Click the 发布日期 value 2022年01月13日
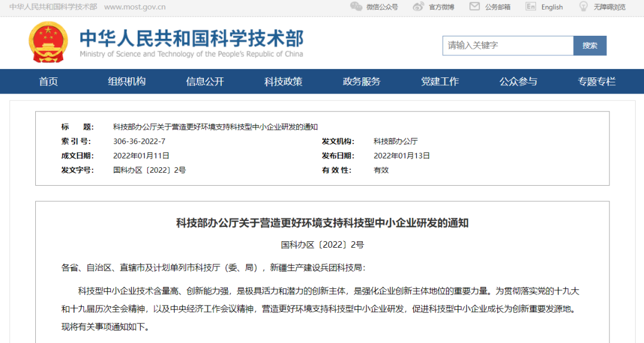Screen dimensions: 644x343 pos(402,156)
